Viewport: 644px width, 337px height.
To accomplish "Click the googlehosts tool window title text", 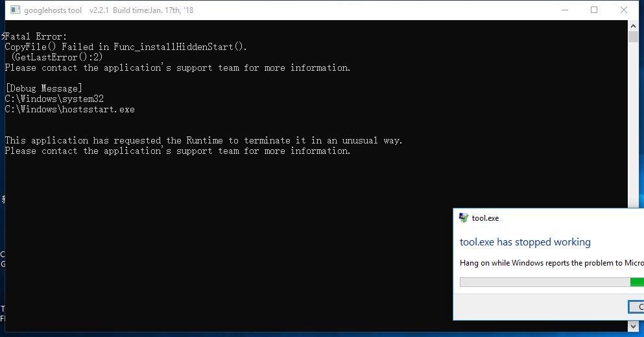I will click(x=109, y=10).
